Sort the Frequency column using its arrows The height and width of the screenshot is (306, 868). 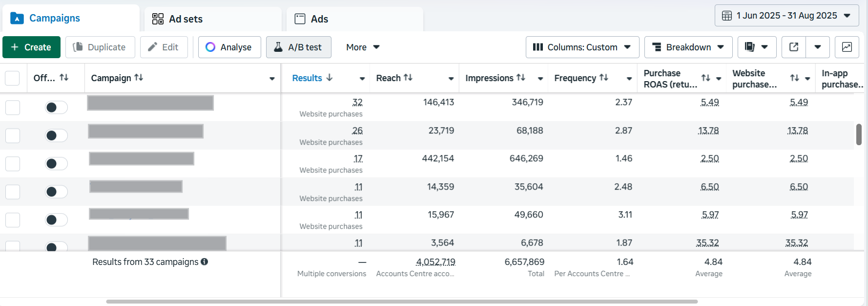604,78
